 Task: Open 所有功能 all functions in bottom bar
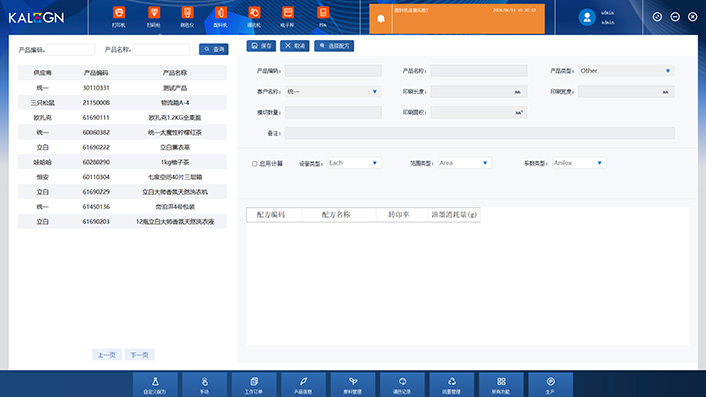[x=501, y=385]
